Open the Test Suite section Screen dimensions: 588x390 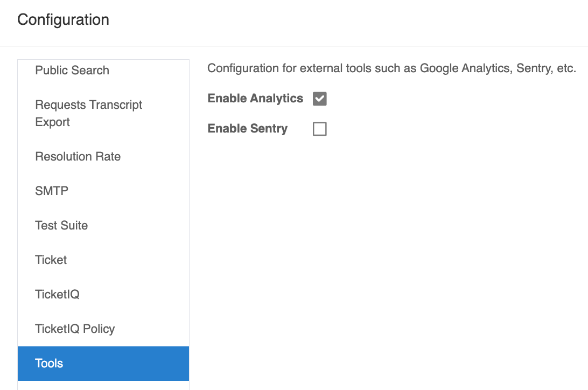[103, 225]
